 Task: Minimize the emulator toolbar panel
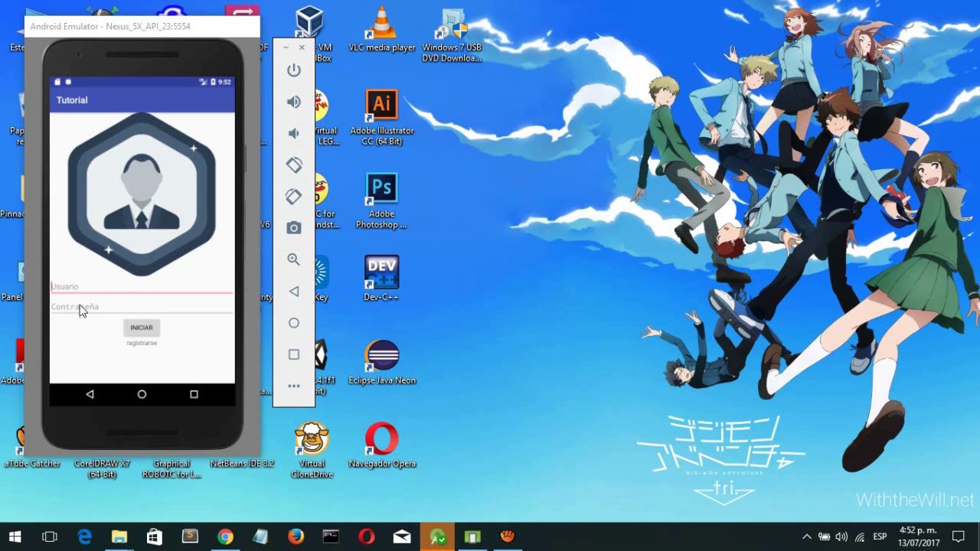[x=286, y=47]
